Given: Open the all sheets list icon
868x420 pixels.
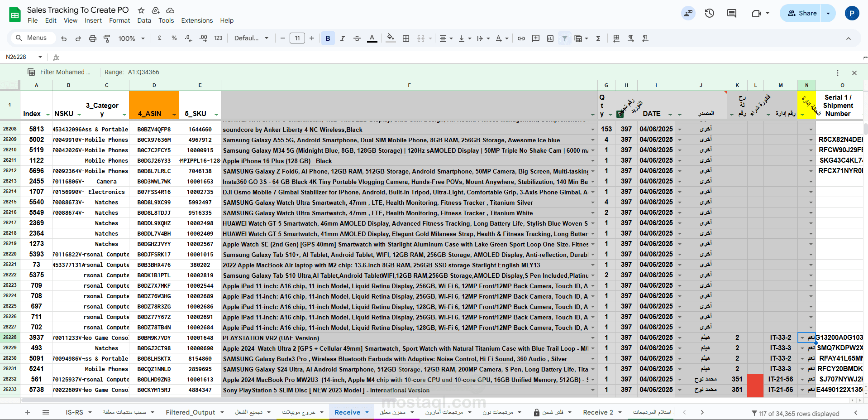Looking at the screenshot, I should (x=46, y=412).
